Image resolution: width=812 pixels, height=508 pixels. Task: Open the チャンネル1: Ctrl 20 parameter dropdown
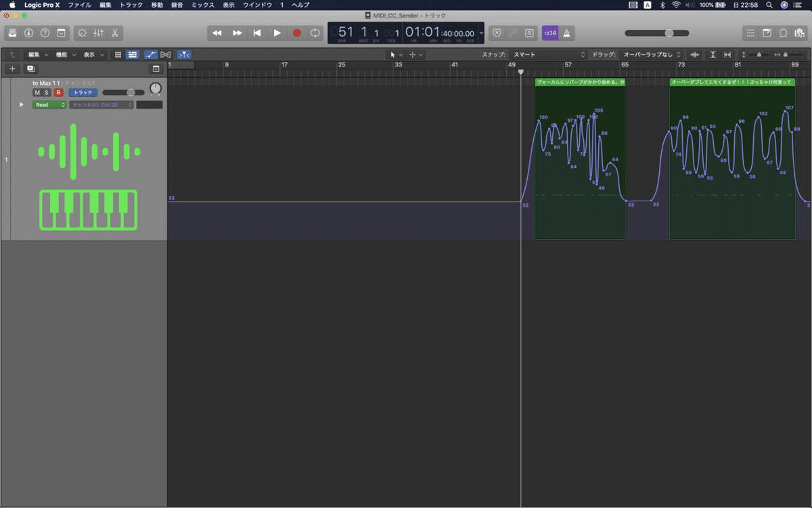(x=101, y=105)
